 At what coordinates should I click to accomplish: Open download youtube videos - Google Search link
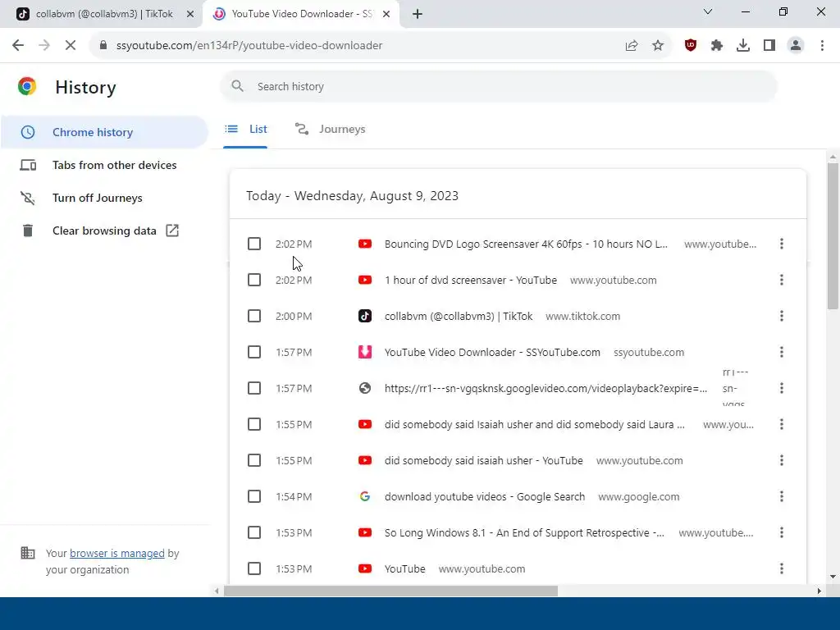coord(485,496)
